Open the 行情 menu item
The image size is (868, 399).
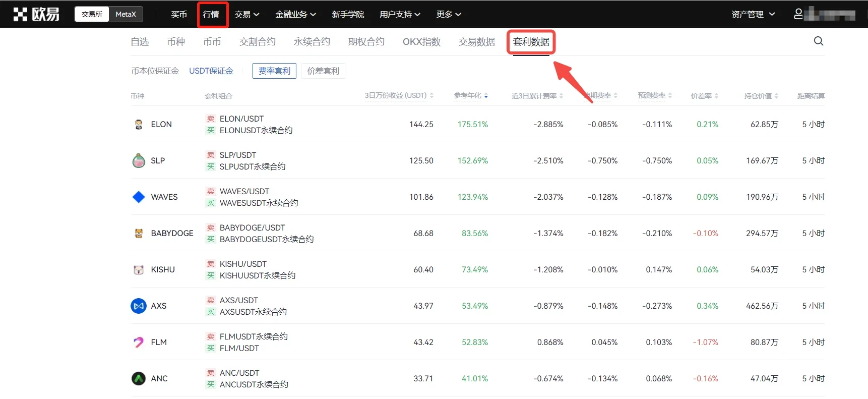pyautogui.click(x=211, y=15)
